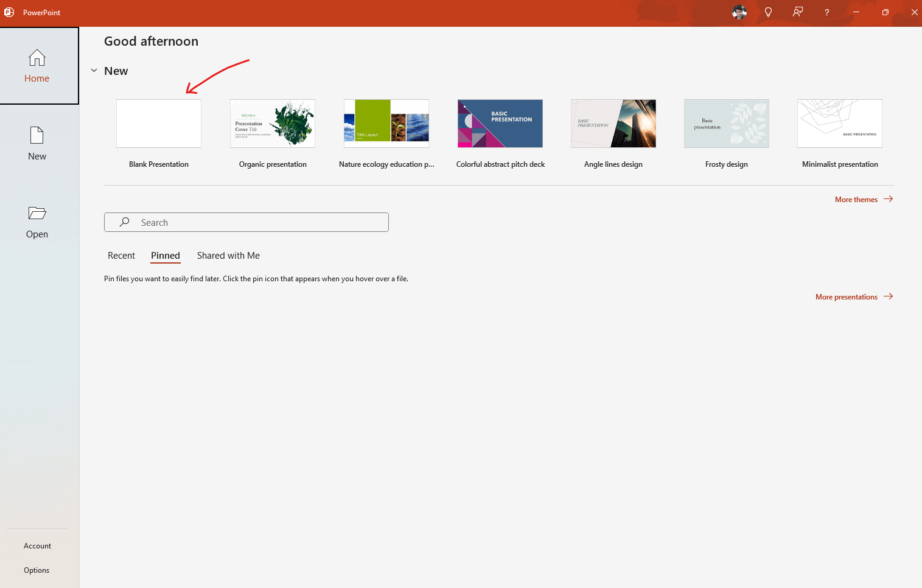
Task: Click the lightbulb Tell Me icon
Action: tap(768, 12)
